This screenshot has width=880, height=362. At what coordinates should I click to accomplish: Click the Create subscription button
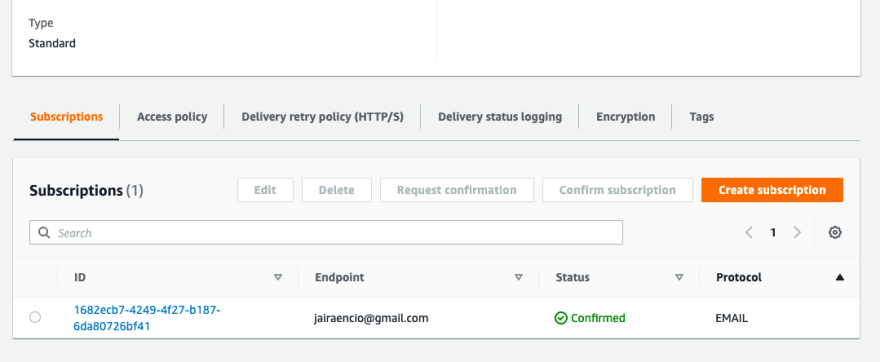coord(772,190)
